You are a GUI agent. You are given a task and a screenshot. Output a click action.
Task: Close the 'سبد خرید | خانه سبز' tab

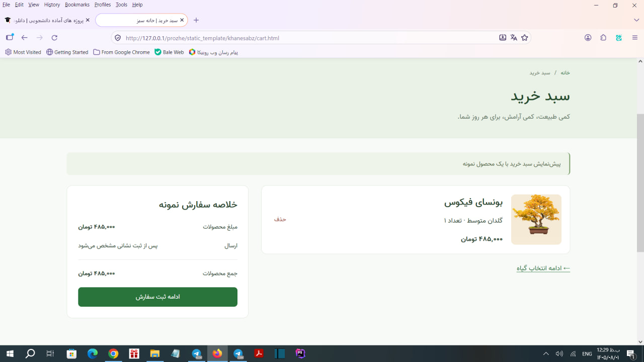[182, 20]
